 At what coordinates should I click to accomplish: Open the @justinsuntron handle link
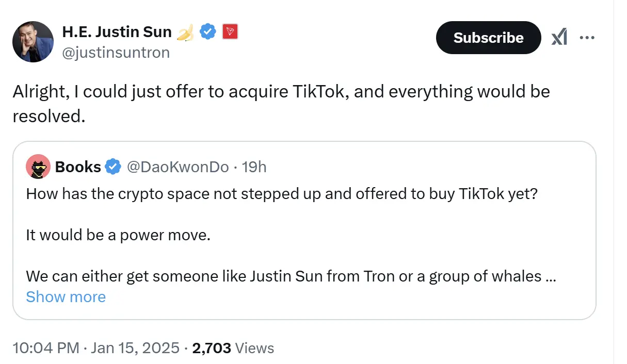point(116,52)
